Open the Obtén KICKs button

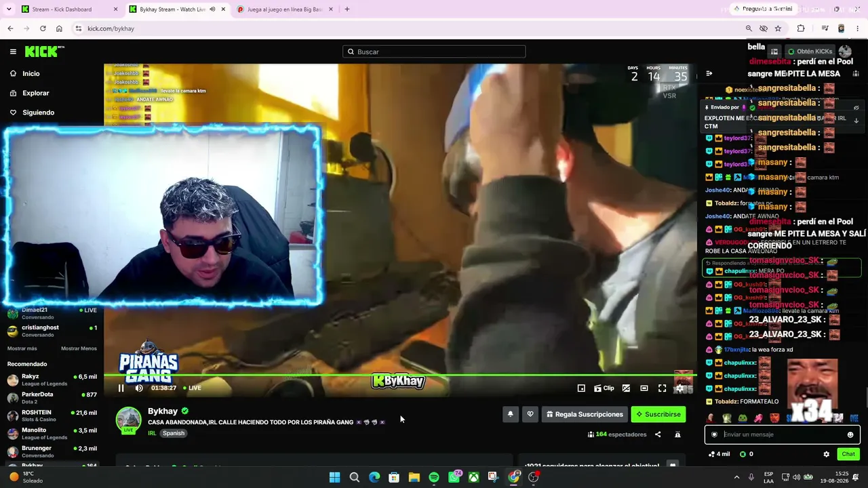810,52
